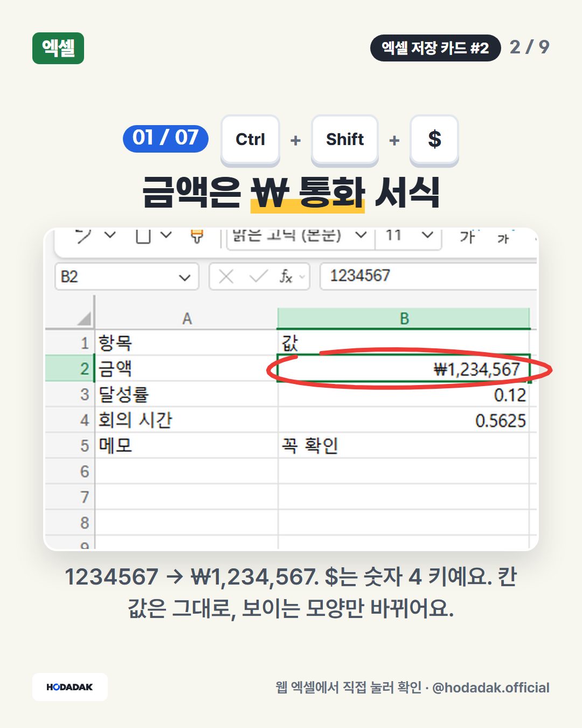Image resolution: width=582 pixels, height=728 pixels.
Task: Click cell with value 0.5625
Action: coord(404,420)
